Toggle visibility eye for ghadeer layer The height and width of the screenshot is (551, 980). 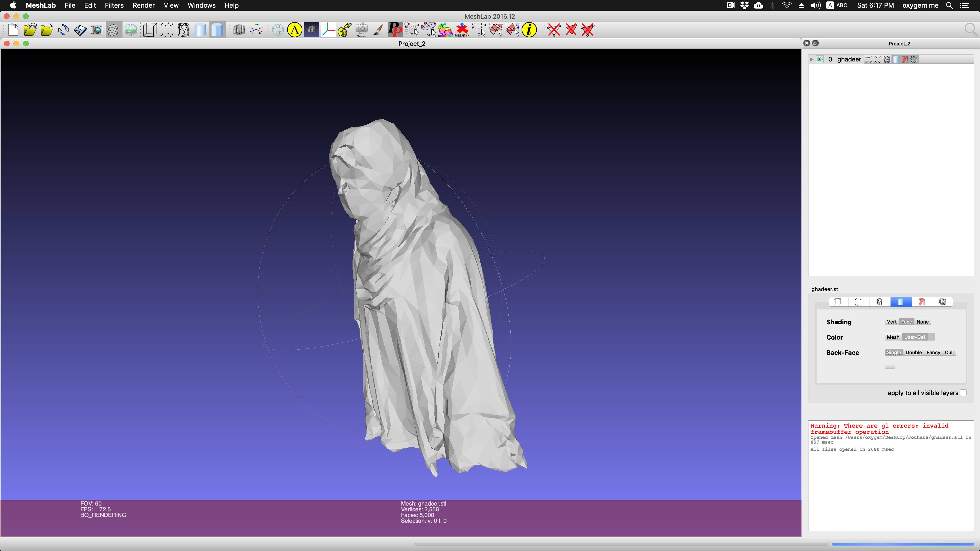click(820, 59)
